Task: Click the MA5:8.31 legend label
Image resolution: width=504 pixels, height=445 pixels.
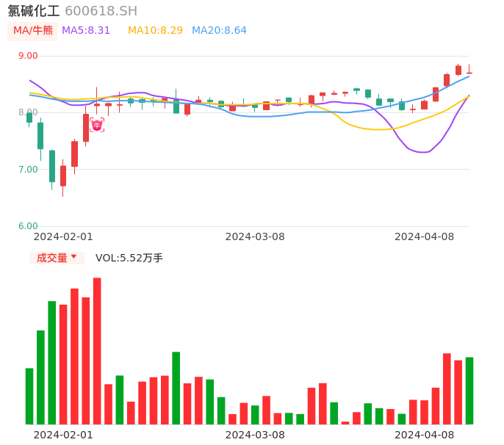Action: point(86,31)
